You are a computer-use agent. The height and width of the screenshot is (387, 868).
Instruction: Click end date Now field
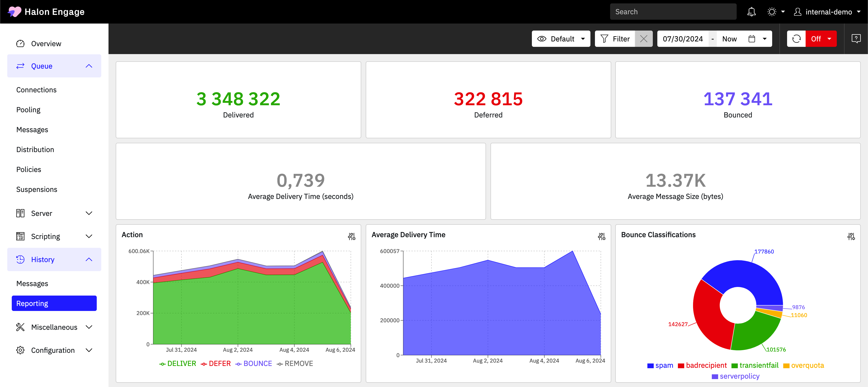(729, 39)
